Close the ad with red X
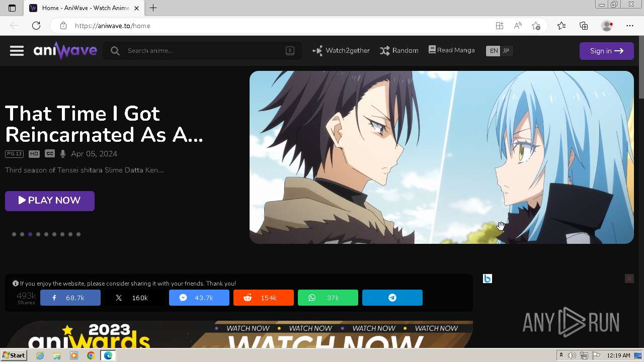This screenshot has height=362, width=644. (x=629, y=279)
